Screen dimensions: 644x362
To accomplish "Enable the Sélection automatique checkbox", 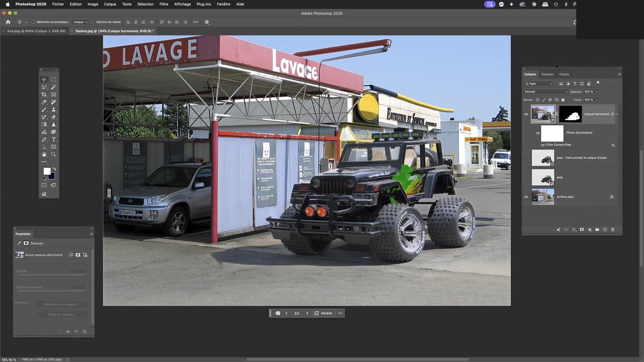I will [x=33, y=22].
